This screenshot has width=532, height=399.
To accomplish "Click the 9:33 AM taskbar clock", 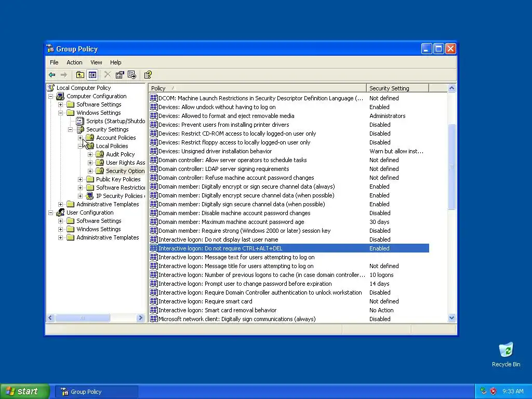I will click(x=513, y=391).
